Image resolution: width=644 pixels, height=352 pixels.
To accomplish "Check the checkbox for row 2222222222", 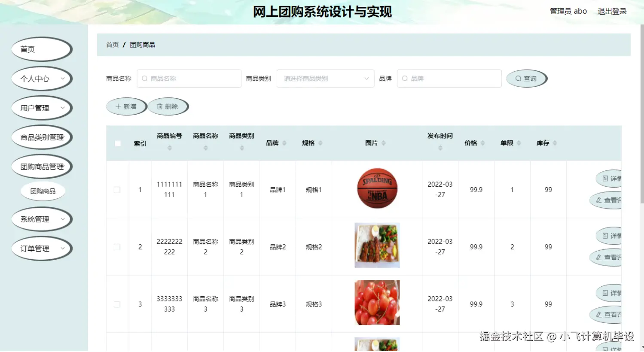I will point(117,247).
